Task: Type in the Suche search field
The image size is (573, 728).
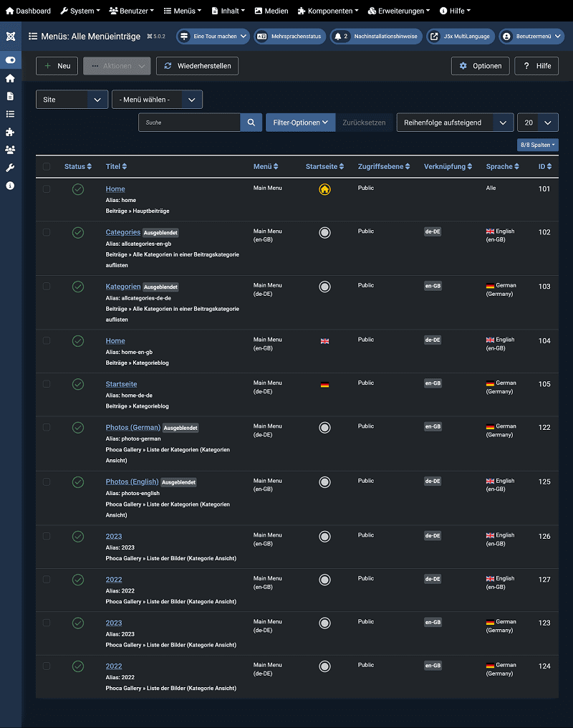Action: click(189, 123)
